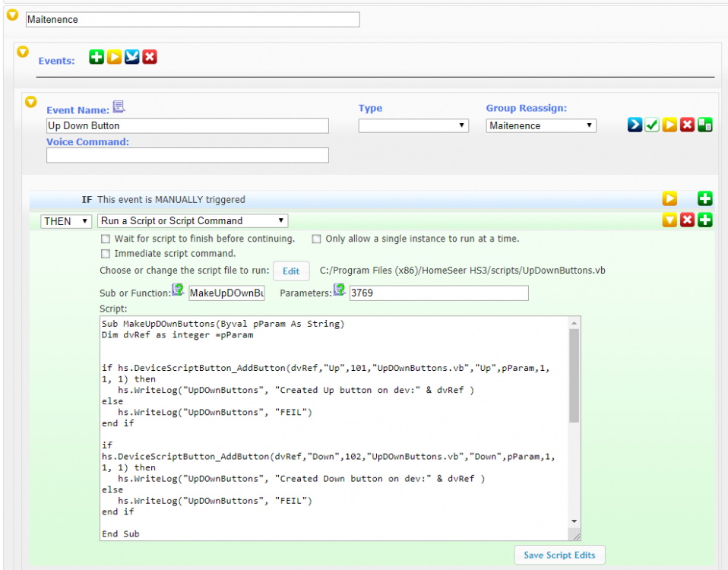This screenshot has height=570, width=728.
Task: Click the Parameters field containing 3769
Action: pos(438,293)
